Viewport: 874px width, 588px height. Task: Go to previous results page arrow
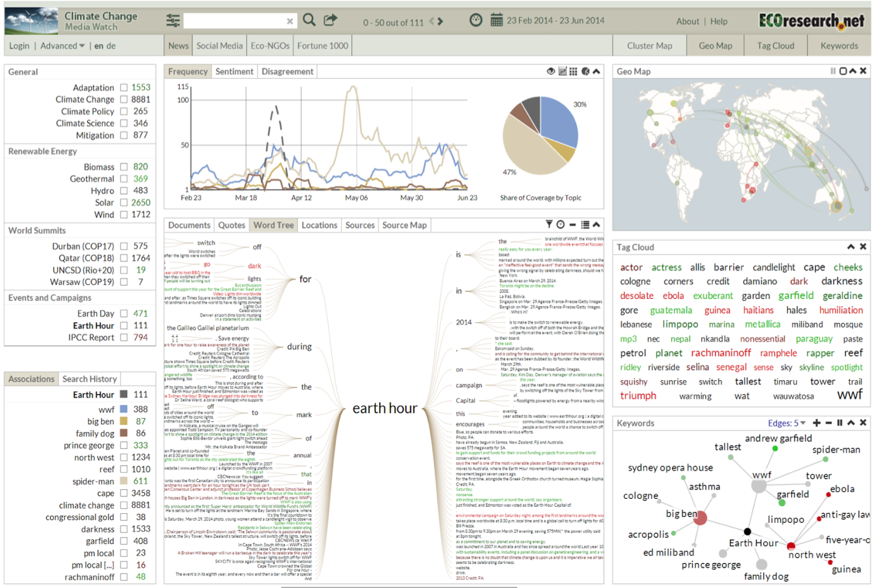[432, 22]
